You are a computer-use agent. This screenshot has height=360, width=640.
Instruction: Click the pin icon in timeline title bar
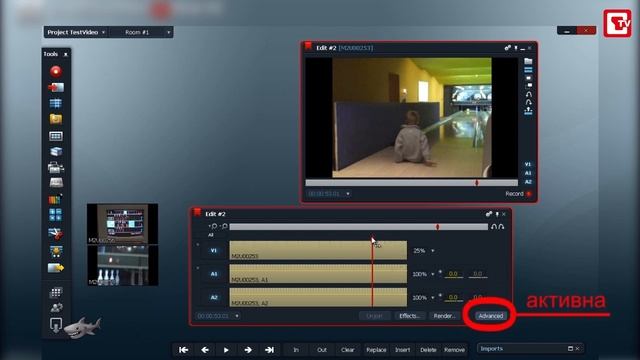coord(497,214)
